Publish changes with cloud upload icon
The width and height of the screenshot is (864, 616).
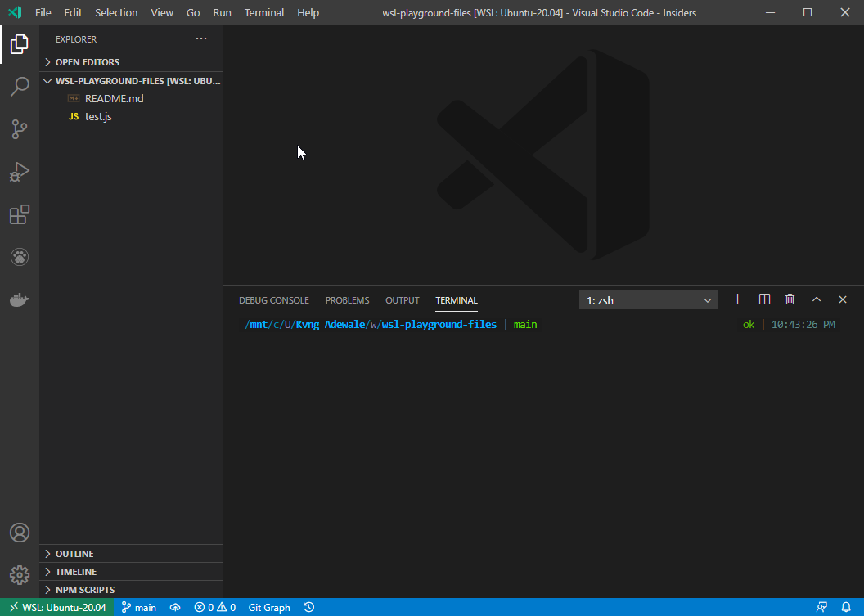175,607
